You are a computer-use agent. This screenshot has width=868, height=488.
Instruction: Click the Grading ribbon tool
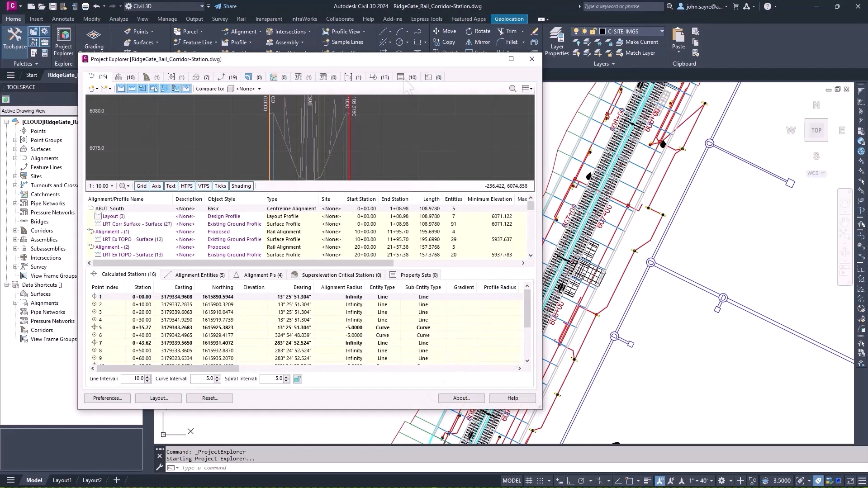coord(94,40)
